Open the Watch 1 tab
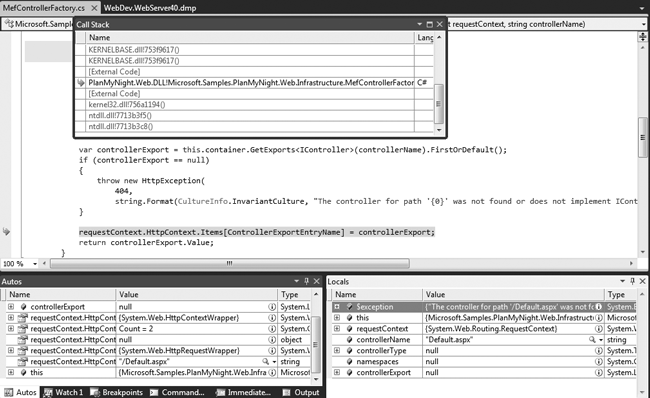The image size is (650, 398). click(64, 392)
